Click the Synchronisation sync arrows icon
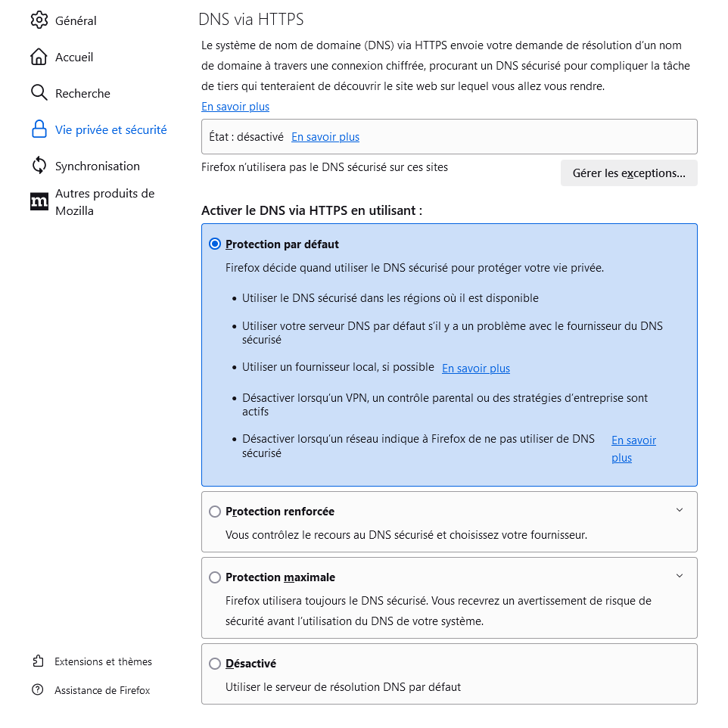 [x=39, y=166]
